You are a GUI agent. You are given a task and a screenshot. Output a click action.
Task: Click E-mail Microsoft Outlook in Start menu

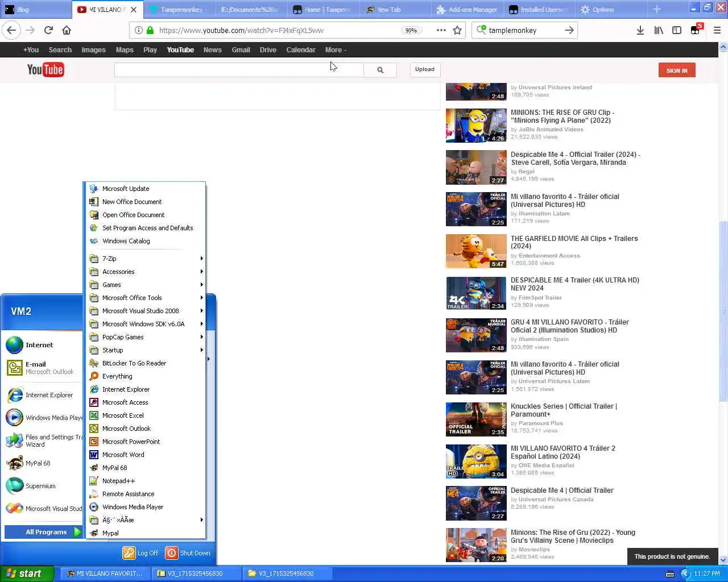[43, 368]
